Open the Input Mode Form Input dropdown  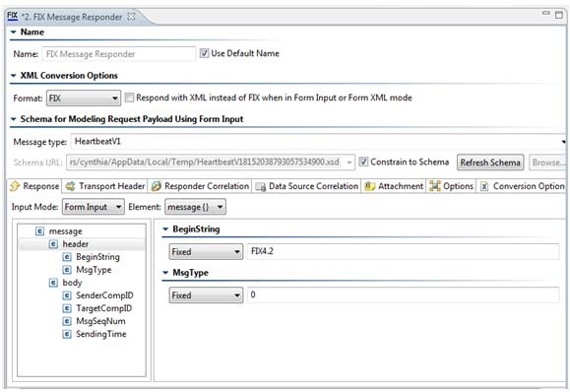coord(94,207)
